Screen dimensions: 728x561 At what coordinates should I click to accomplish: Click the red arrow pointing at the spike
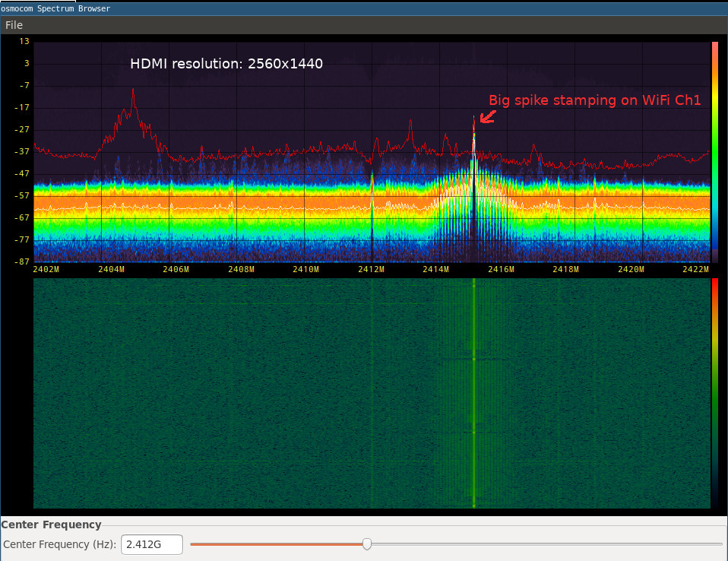[x=488, y=116]
